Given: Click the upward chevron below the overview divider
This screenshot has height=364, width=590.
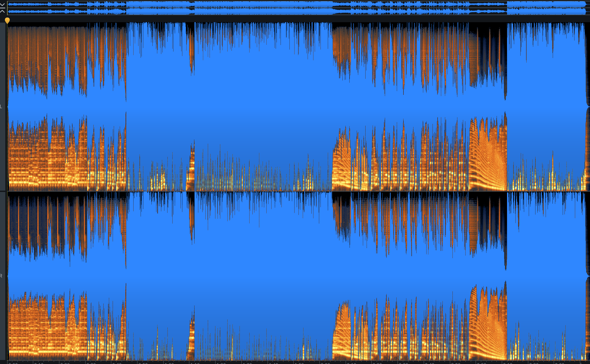Looking at the screenshot, I should click(x=2, y=11).
